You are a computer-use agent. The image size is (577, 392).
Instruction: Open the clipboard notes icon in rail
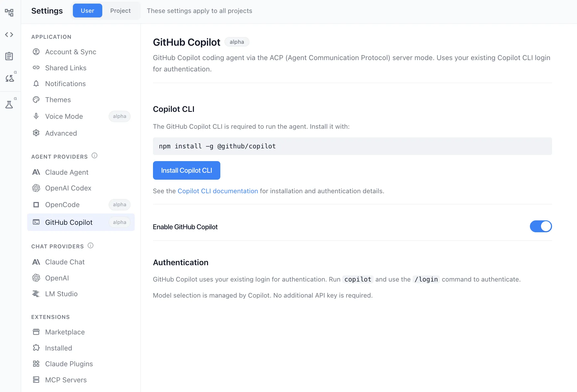coord(9,56)
